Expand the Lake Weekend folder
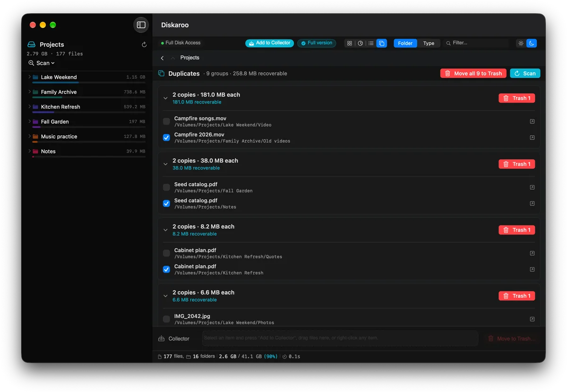567x392 pixels. click(29, 77)
